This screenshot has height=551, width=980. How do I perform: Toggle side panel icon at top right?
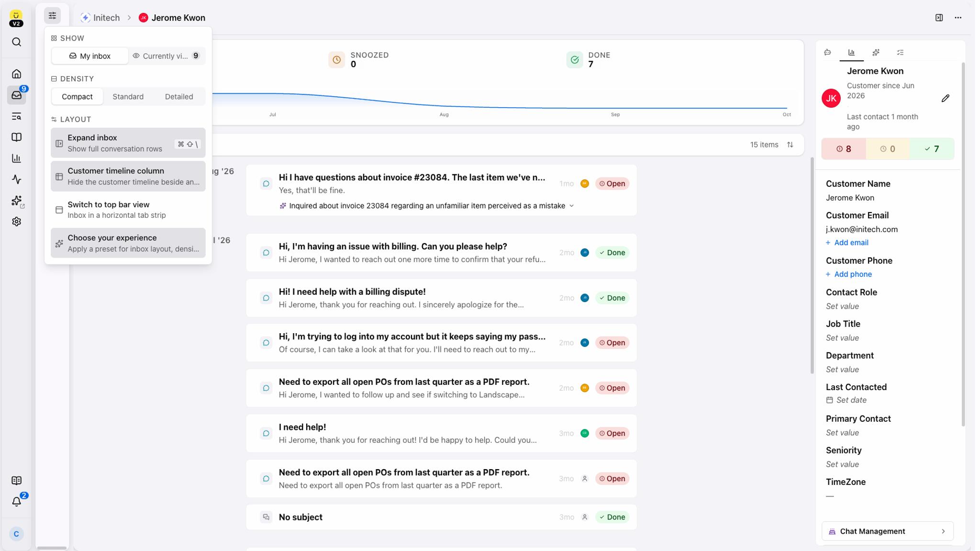coord(939,18)
